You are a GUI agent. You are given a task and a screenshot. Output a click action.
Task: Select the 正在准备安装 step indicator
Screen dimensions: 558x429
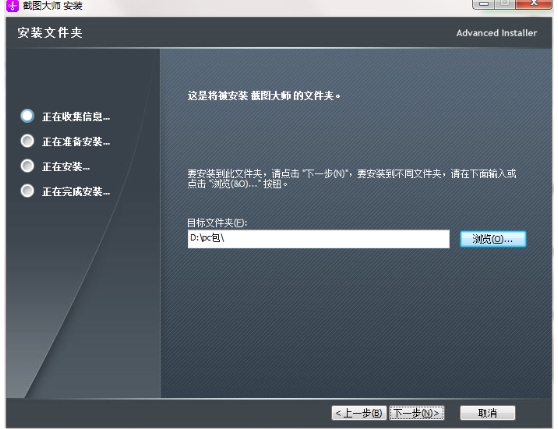pyautogui.click(x=27, y=141)
